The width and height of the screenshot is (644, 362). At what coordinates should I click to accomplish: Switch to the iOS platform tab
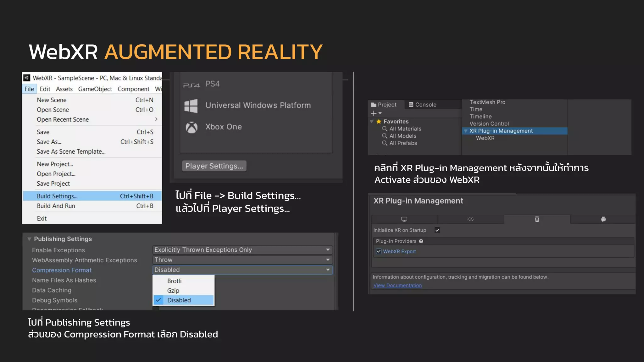(x=470, y=219)
